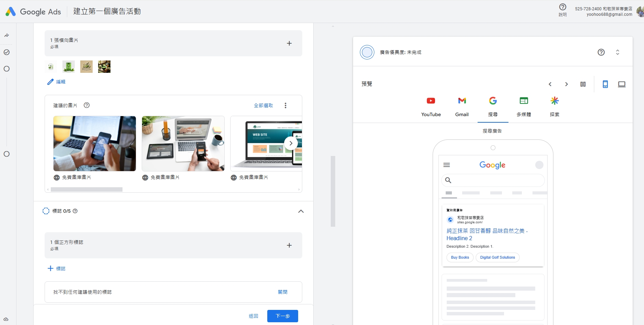Screen dimensions: 644x325
Task: Click 全部選取 to select all images
Action: pyautogui.click(x=264, y=105)
